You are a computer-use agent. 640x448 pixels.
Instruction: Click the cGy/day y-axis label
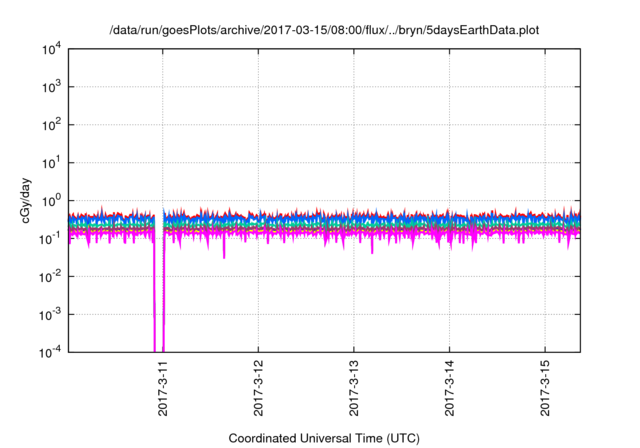point(25,200)
